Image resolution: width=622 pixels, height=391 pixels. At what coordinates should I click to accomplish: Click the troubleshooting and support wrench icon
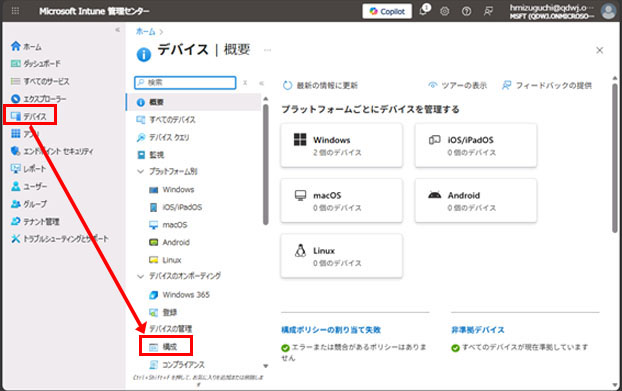coord(15,239)
